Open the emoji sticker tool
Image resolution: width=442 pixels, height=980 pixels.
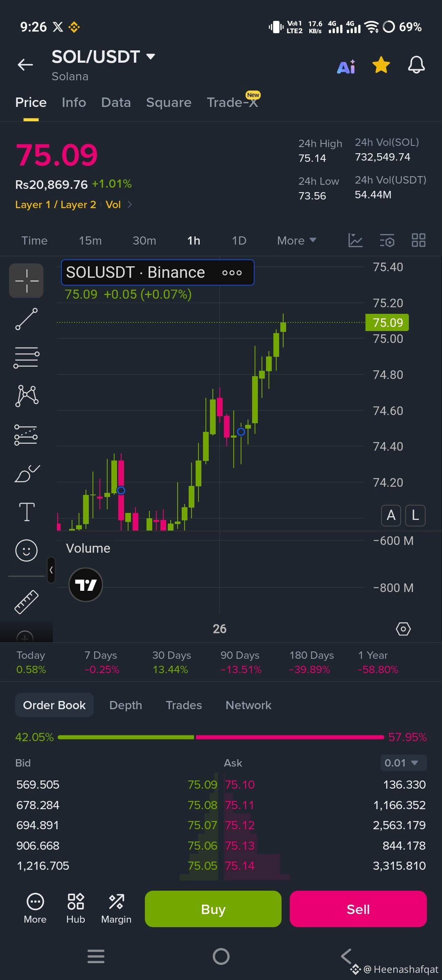point(27,550)
